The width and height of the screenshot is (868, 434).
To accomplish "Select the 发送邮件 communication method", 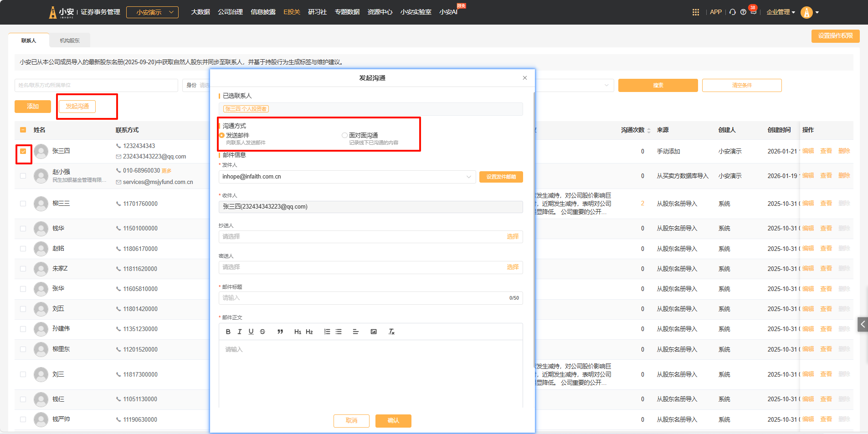I will [x=222, y=135].
